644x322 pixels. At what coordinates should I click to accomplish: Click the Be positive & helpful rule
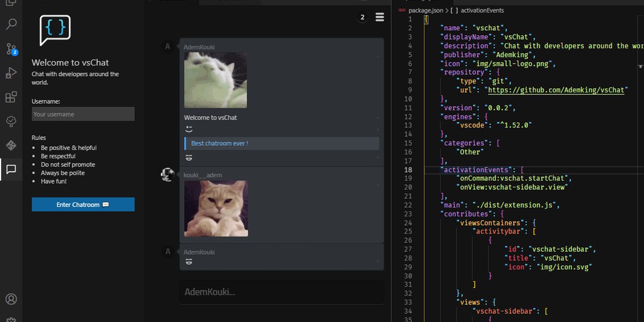click(x=69, y=148)
